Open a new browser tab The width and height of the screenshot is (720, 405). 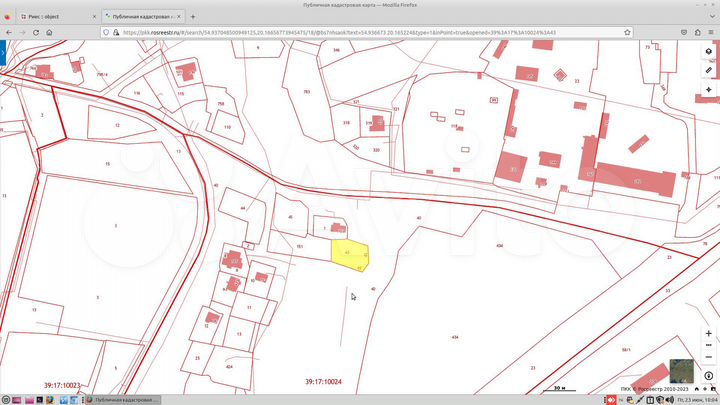[x=193, y=17]
